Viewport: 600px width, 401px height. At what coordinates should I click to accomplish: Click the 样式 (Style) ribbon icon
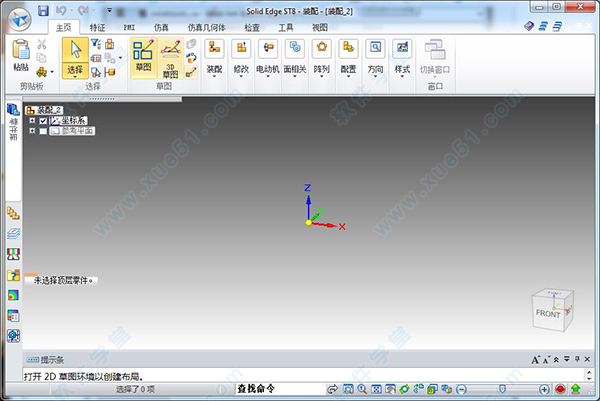tap(402, 48)
